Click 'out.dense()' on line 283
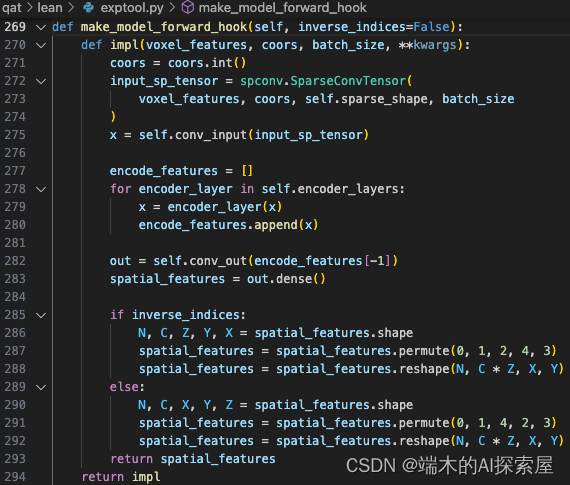 [286, 279]
